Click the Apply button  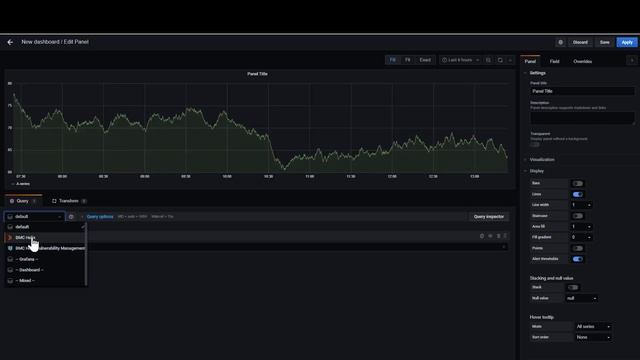tap(627, 42)
